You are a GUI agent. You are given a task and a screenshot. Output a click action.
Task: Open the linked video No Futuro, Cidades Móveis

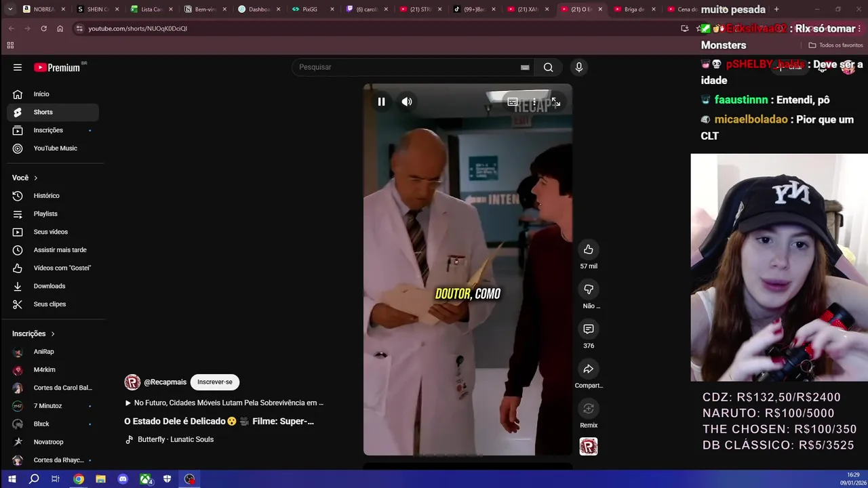(224, 403)
